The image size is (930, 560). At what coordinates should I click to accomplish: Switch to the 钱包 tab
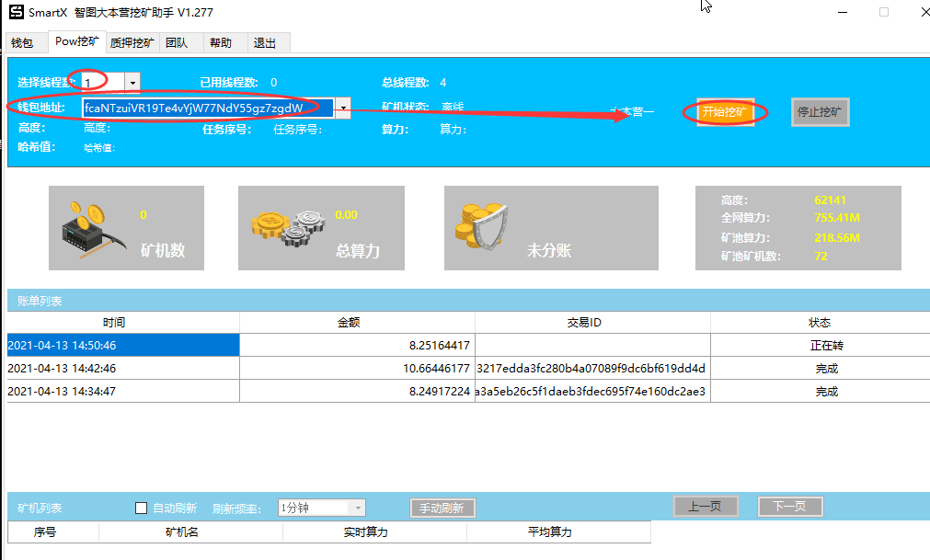pyautogui.click(x=25, y=42)
